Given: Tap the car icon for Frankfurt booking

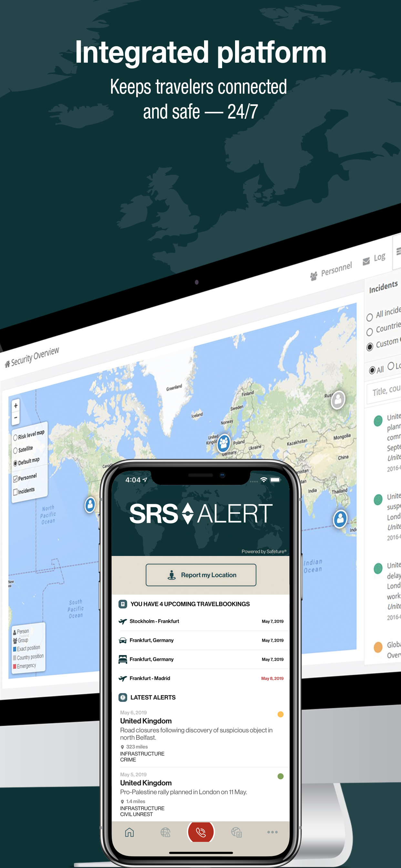Looking at the screenshot, I should pos(123,640).
